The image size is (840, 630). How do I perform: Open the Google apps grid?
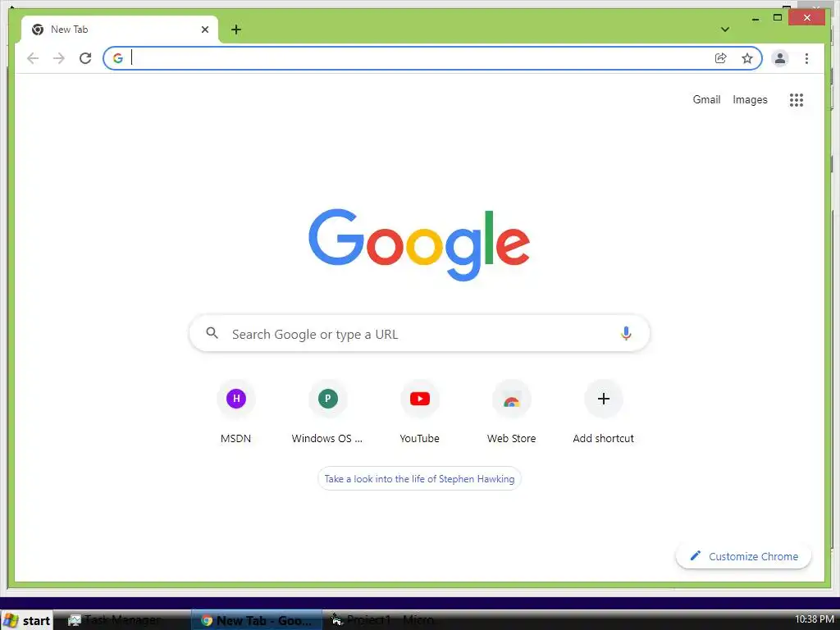click(x=796, y=99)
